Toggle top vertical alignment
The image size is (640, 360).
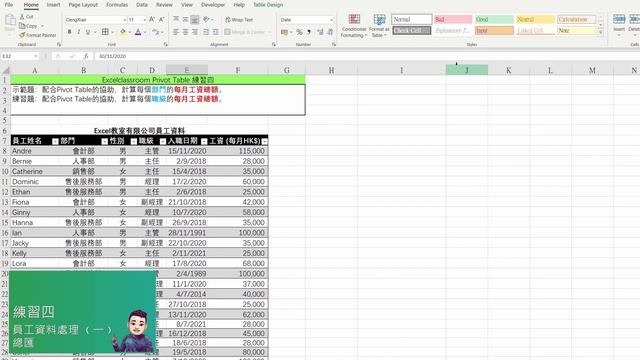tap(176, 19)
